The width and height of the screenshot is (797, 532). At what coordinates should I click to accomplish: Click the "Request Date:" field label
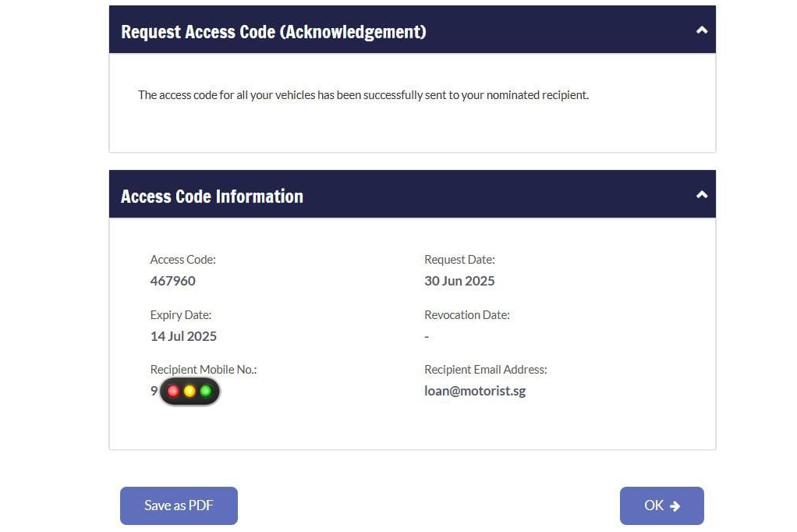(459, 260)
